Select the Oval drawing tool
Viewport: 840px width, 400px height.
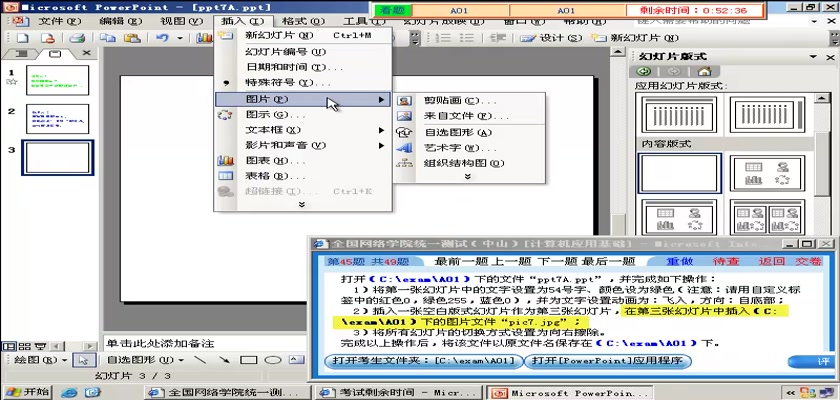coord(273,360)
